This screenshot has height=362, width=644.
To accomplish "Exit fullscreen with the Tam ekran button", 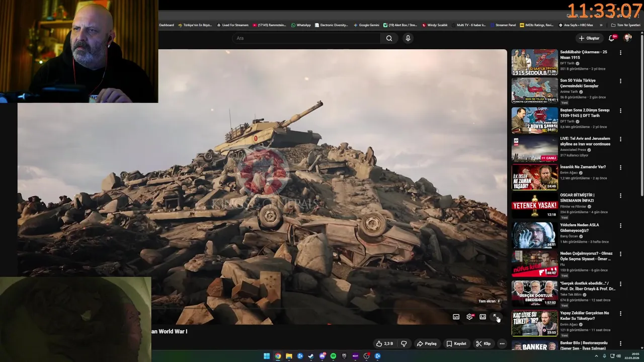I will (496, 317).
